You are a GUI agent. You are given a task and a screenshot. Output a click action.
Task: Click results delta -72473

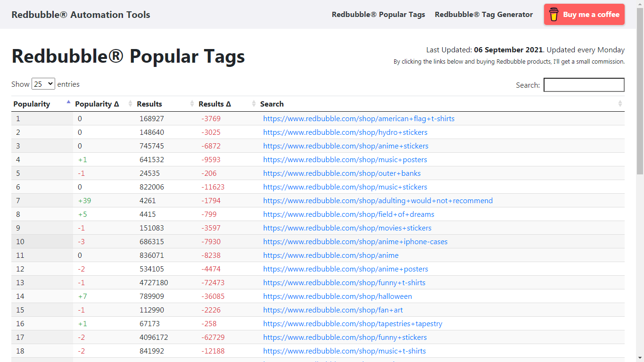(213, 283)
